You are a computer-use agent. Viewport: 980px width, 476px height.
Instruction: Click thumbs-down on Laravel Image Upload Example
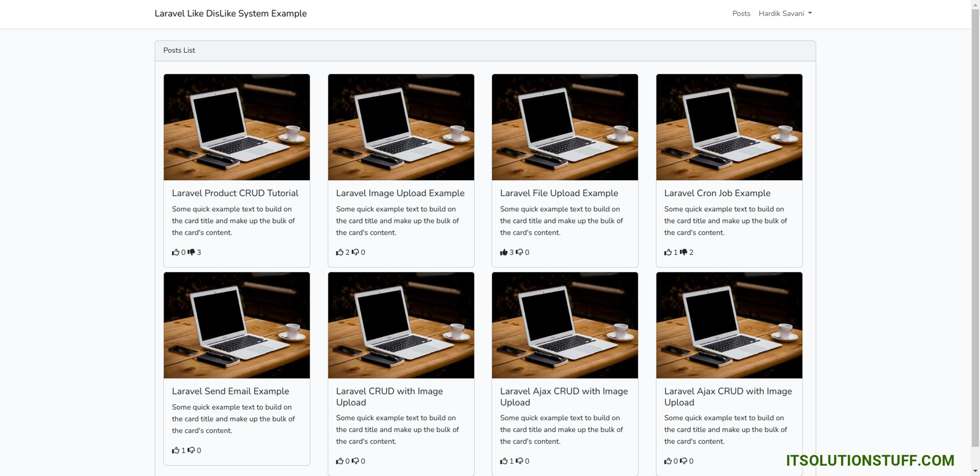pos(355,252)
